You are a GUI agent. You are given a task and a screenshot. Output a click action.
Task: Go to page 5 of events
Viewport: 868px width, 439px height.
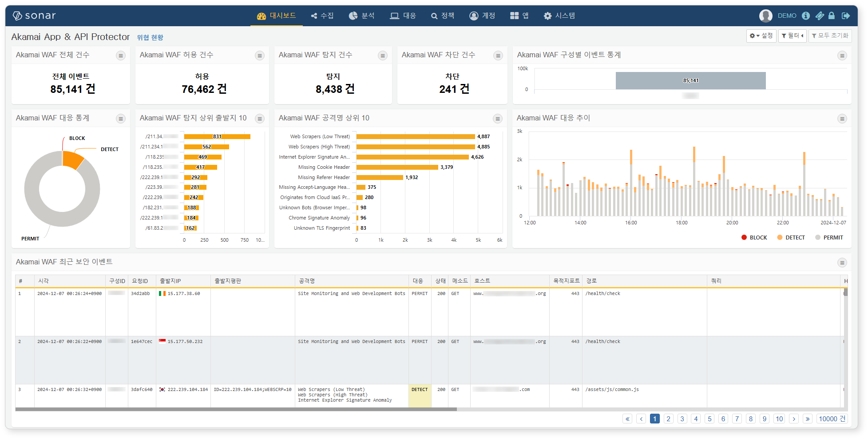point(709,419)
